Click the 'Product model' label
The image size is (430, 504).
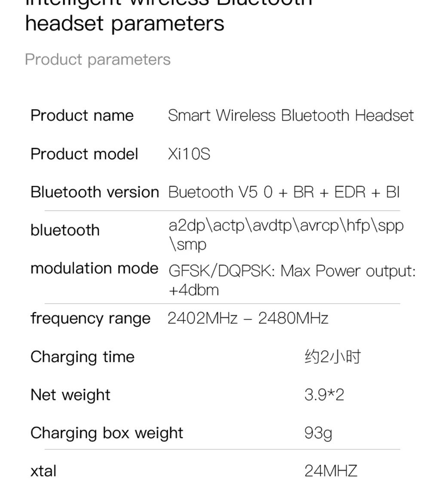pos(84,154)
